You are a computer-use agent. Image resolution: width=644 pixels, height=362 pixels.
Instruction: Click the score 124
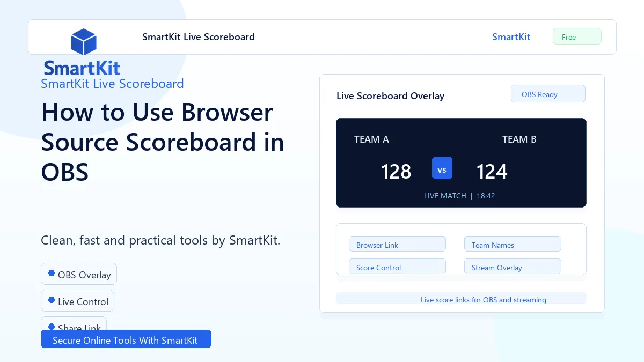click(x=492, y=172)
